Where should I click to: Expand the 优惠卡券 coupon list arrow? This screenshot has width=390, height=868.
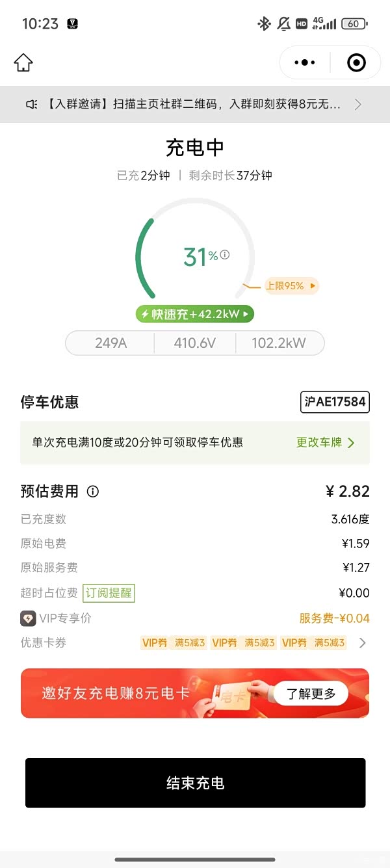pyautogui.click(x=363, y=643)
